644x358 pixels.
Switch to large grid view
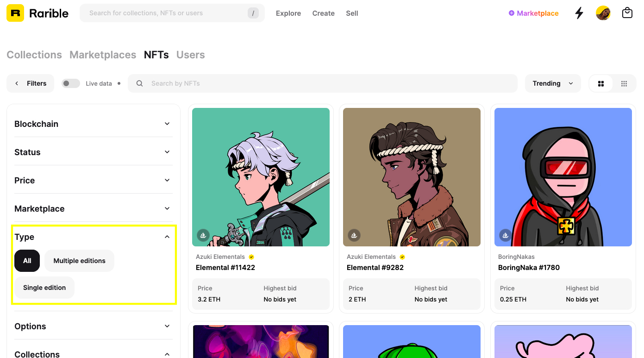click(x=601, y=83)
